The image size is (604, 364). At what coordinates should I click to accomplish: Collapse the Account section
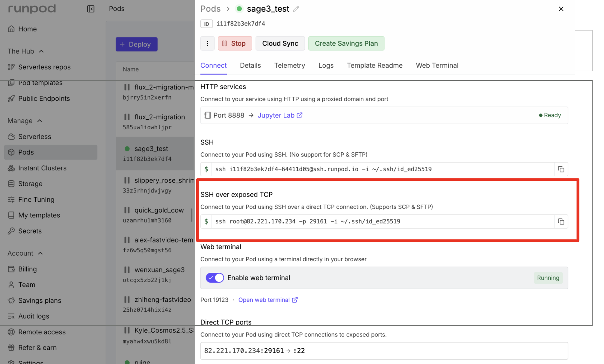pyautogui.click(x=40, y=253)
